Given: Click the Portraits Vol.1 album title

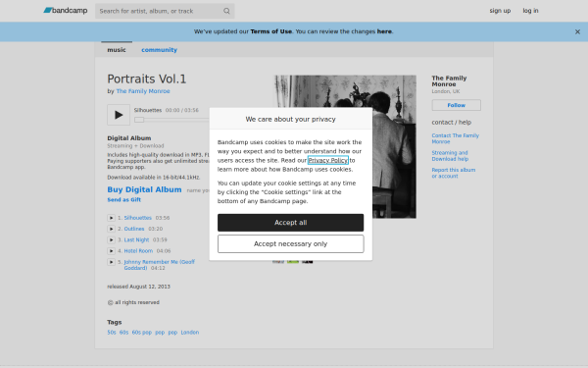Looking at the screenshot, I should [147, 79].
